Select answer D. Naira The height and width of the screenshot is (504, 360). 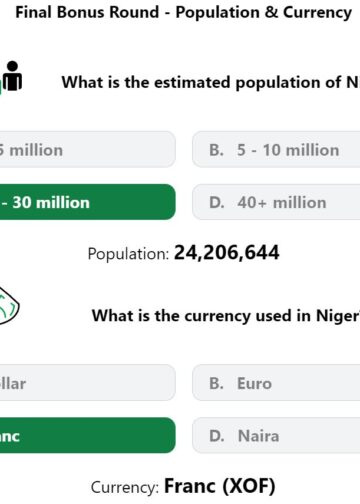(276, 435)
